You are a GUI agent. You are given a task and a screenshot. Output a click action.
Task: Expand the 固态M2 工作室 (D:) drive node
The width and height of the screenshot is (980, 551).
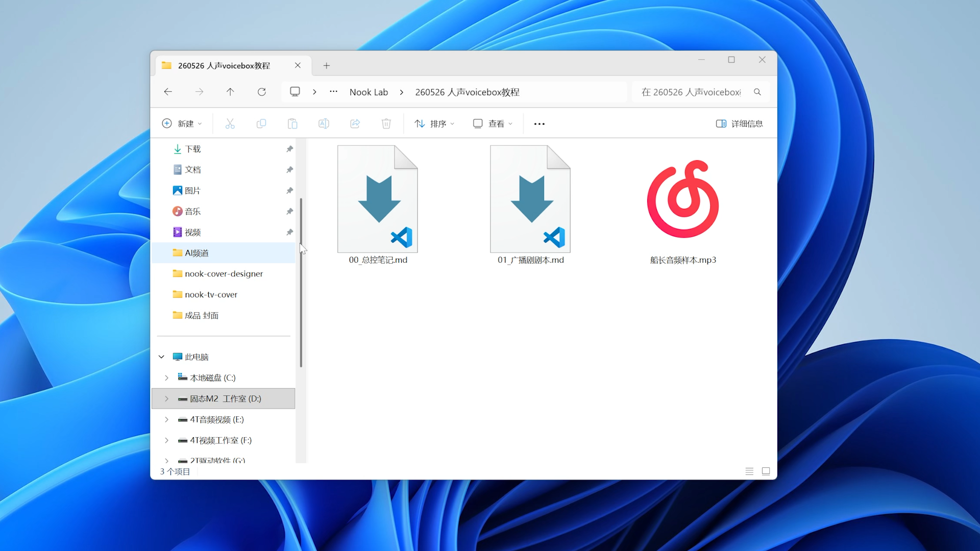pyautogui.click(x=166, y=398)
